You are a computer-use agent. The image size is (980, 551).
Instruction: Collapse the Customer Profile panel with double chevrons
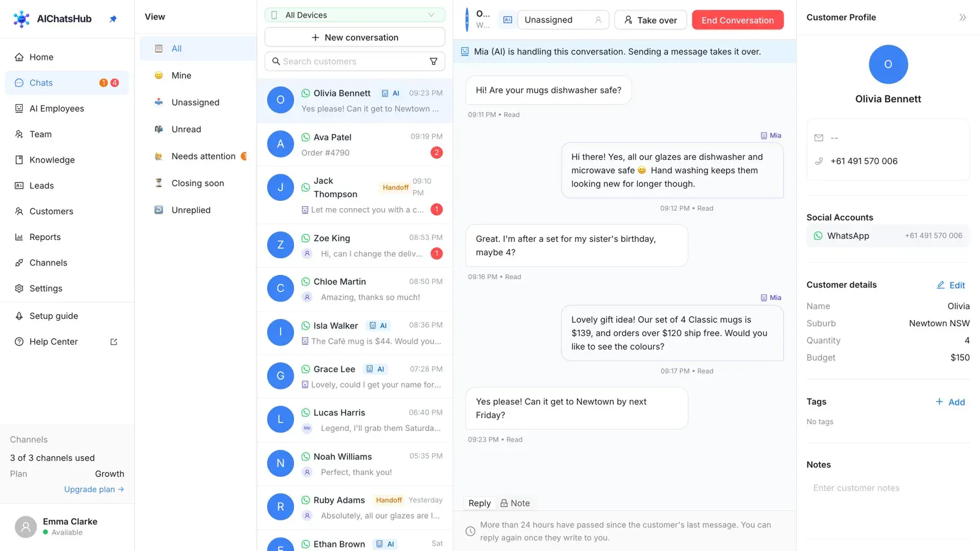tap(962, 17)
